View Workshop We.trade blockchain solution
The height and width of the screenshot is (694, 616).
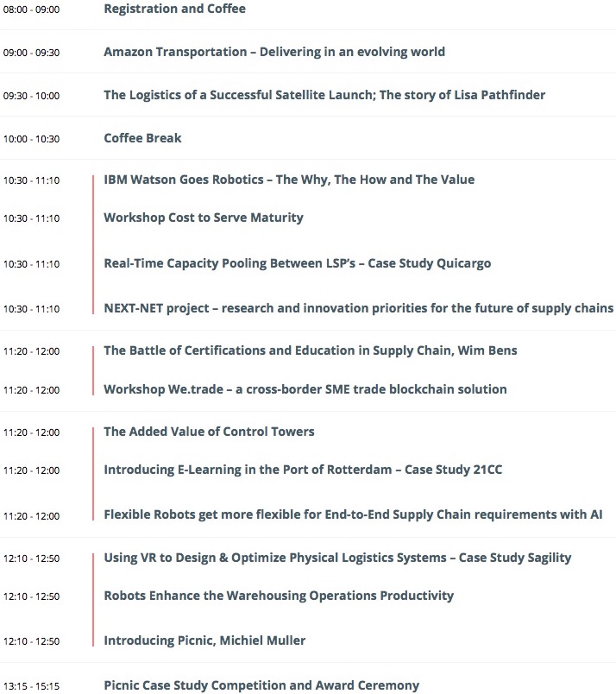tap(305, 389)
